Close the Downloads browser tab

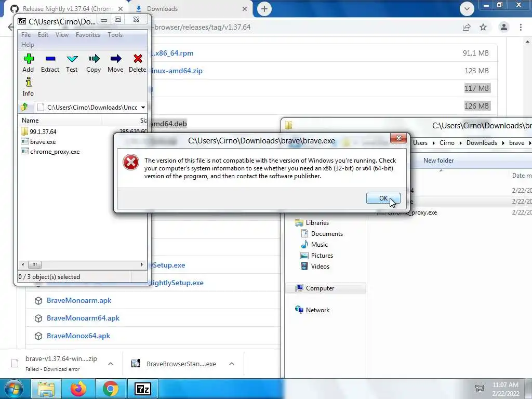tap(245, 9)
